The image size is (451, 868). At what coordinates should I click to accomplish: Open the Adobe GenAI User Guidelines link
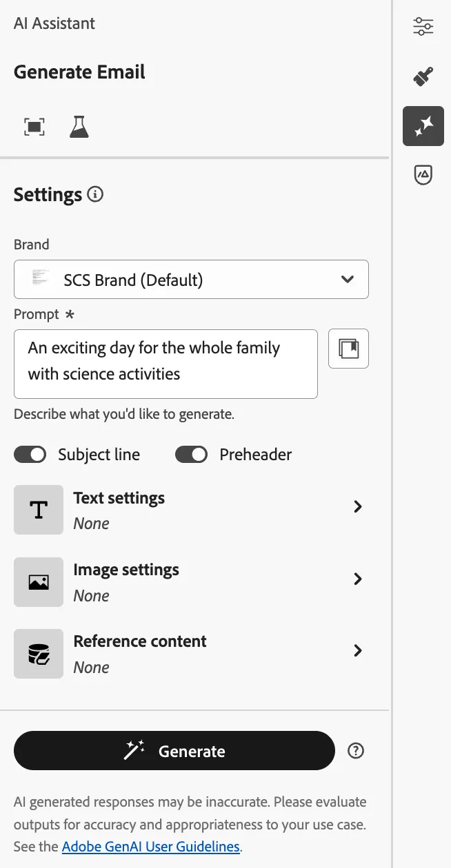tap(151, 847)
